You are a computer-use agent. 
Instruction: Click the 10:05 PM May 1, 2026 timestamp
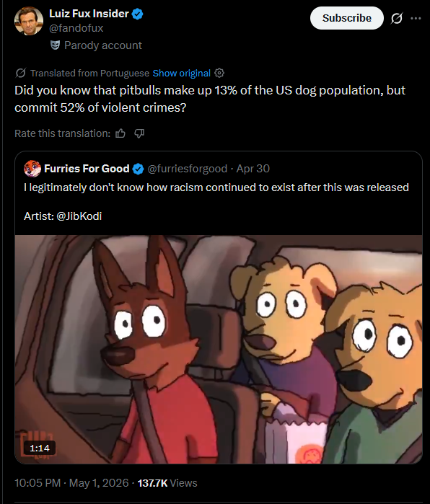point(71,483)
